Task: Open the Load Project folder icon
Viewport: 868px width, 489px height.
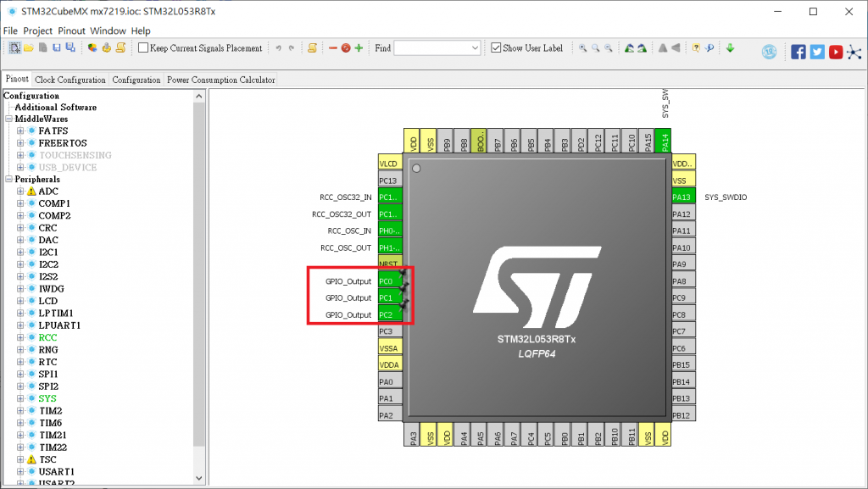Action: click(29, 48)
